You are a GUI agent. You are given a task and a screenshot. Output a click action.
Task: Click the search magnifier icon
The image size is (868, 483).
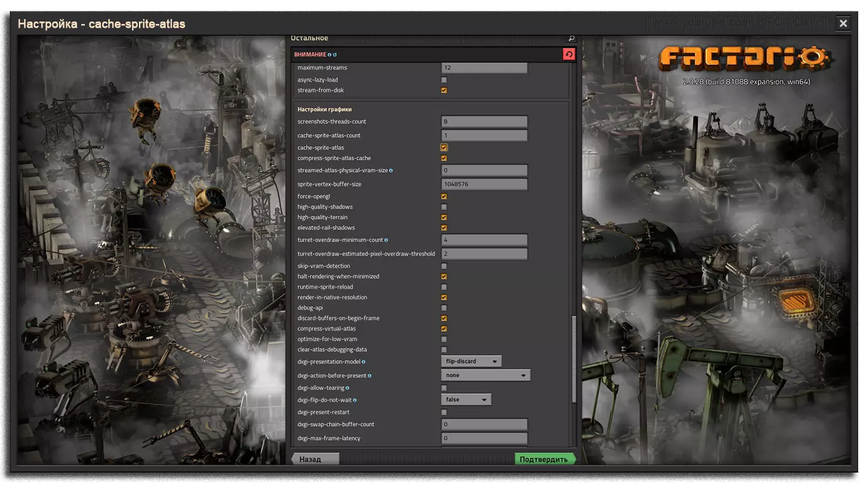pyautogui.click(x=571, y=39)
